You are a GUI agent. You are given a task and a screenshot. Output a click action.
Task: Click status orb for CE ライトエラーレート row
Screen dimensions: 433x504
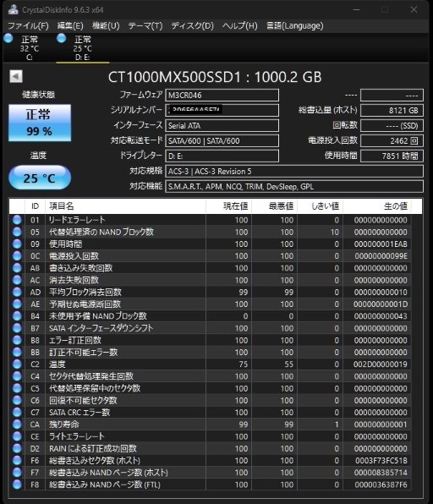(x=17, y=436)
